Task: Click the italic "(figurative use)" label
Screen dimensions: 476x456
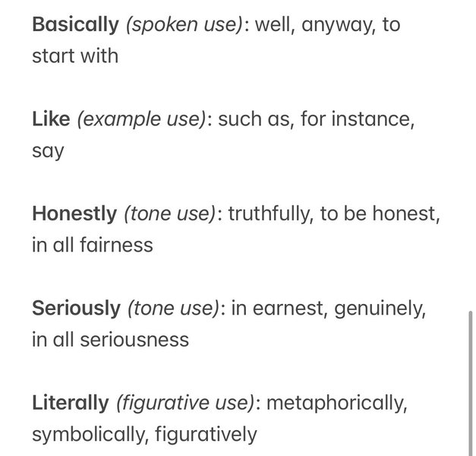Action: pos(184,403)
